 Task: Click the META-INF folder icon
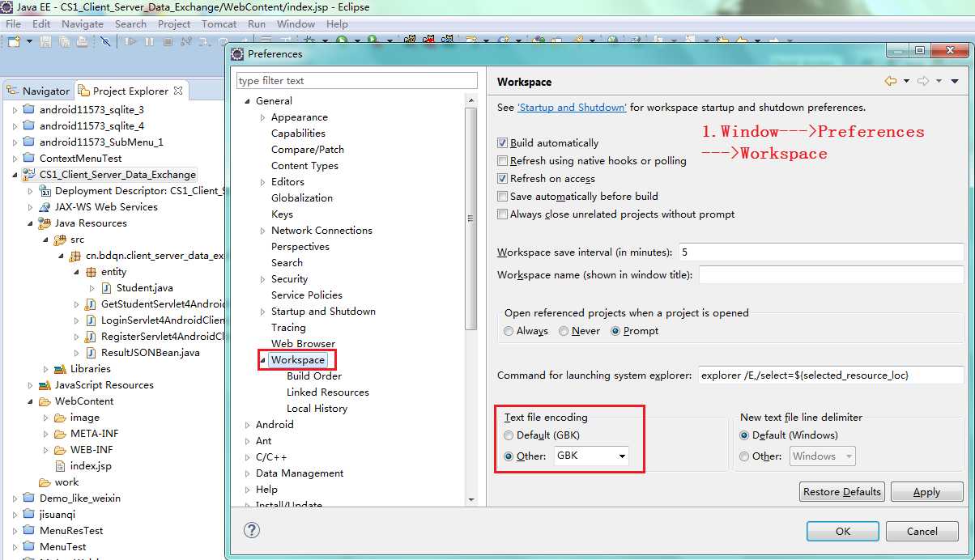coord(60,434)
